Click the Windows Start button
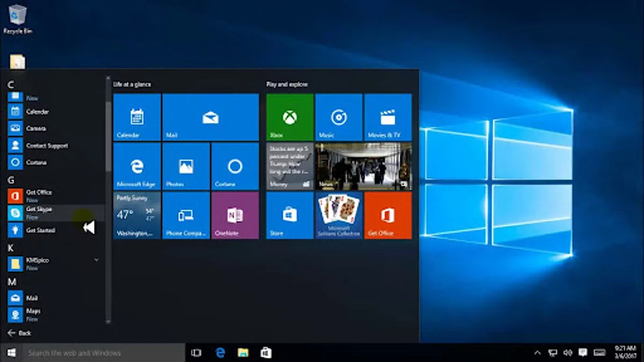644x362 pixels. point(11,353)
